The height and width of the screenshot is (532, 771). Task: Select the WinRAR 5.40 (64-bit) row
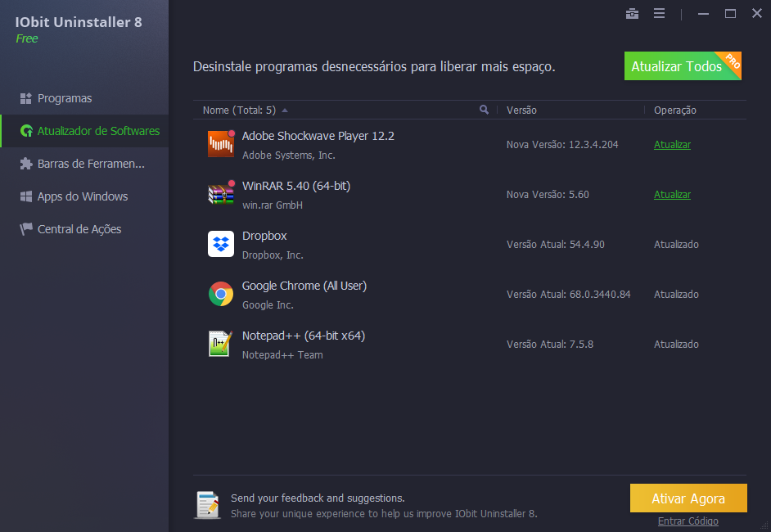(470, 195)
